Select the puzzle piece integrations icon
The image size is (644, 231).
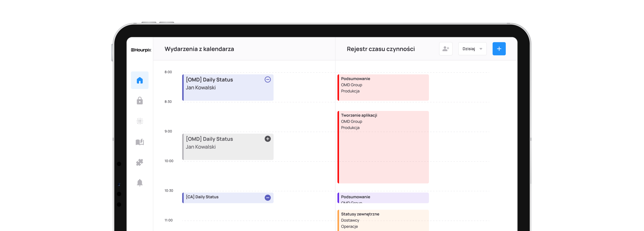[x=140, y=162]
